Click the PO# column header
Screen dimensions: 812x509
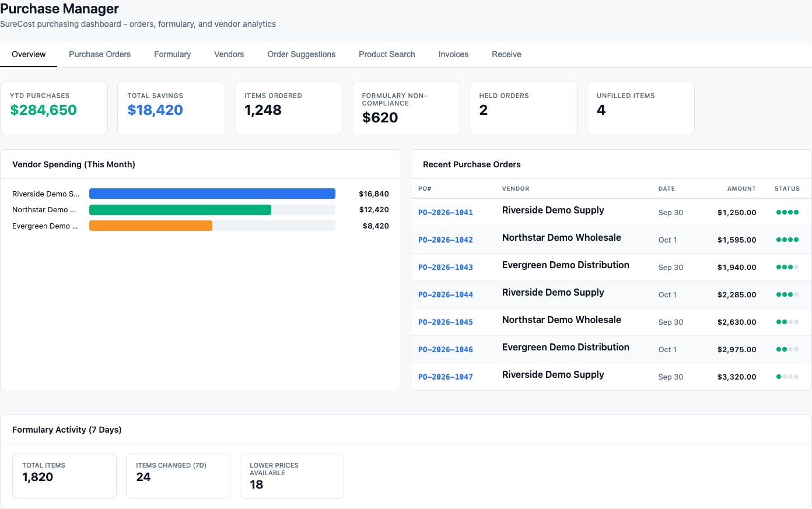coord(425,189)
